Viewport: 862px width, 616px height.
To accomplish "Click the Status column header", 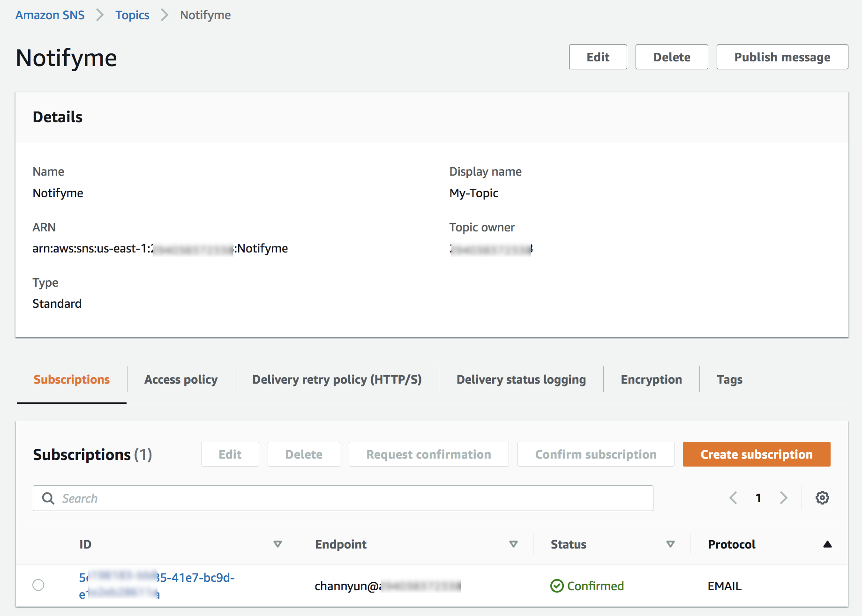I will (x=569, y=544).
